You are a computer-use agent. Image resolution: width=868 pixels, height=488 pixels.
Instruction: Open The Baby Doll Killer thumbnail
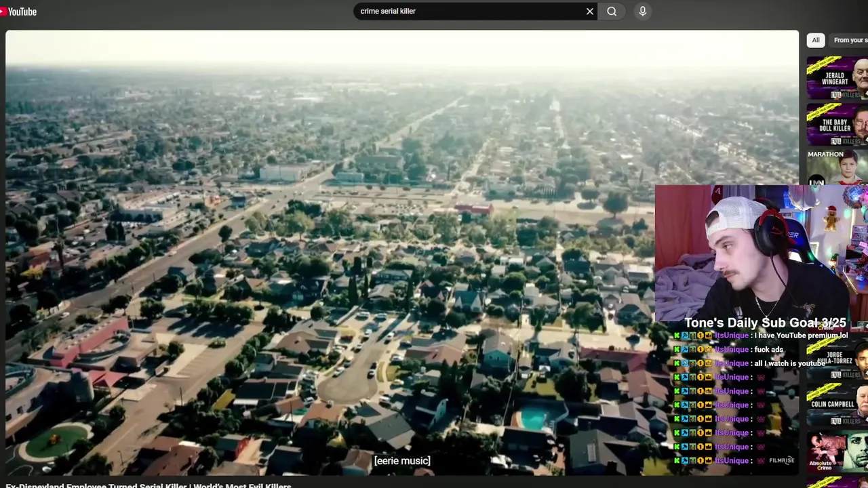837,124
